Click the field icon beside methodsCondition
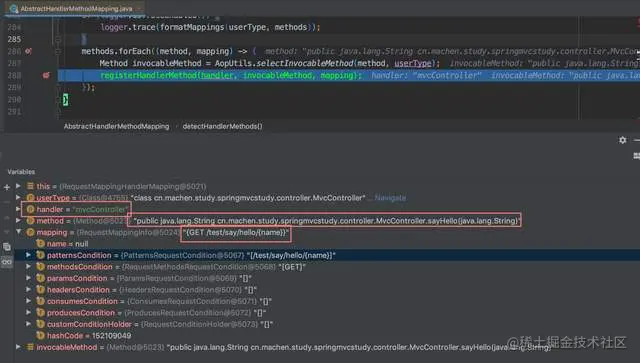This screenshot has width=640, height=363. 40,267
